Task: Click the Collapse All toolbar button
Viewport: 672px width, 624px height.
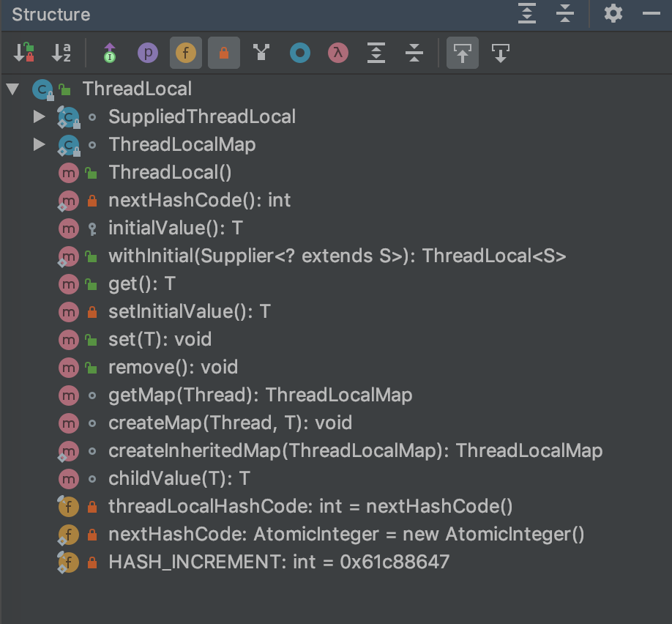Action: click(x=414, y=53)
